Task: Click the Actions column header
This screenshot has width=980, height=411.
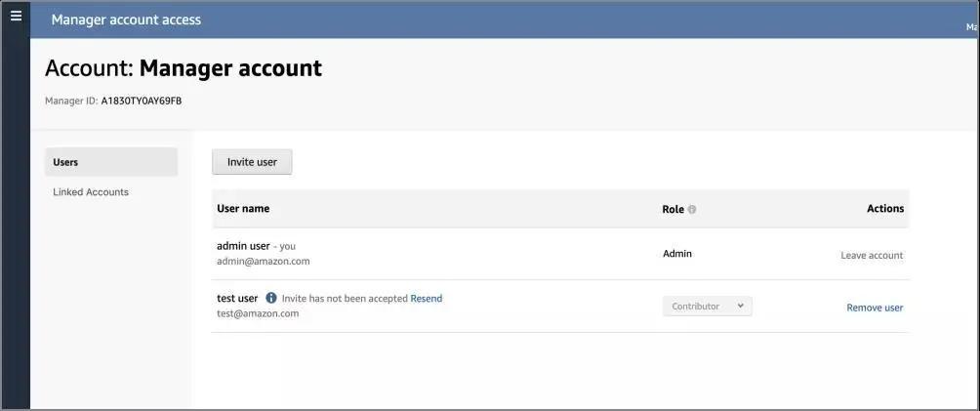Action: click(x=885, y=208)
